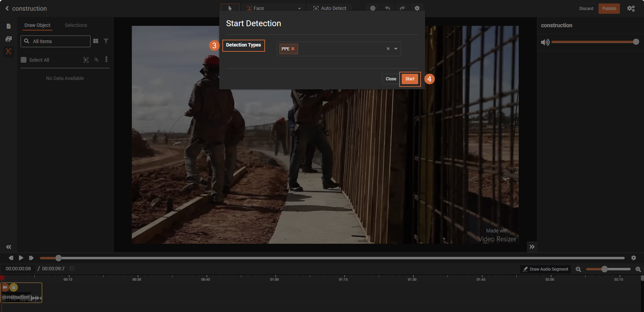
Task: Zoom out on the timeline
Action: (x=578, y=269)
